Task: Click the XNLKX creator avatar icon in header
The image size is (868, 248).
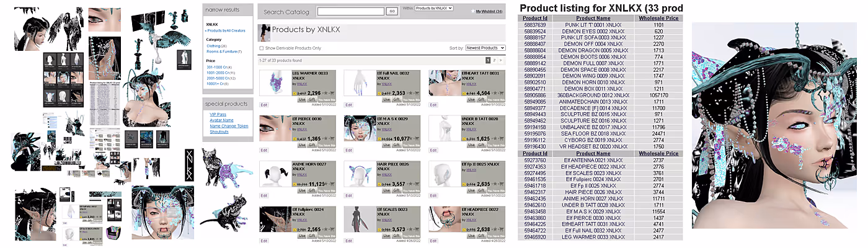Action: pos(264,32)
